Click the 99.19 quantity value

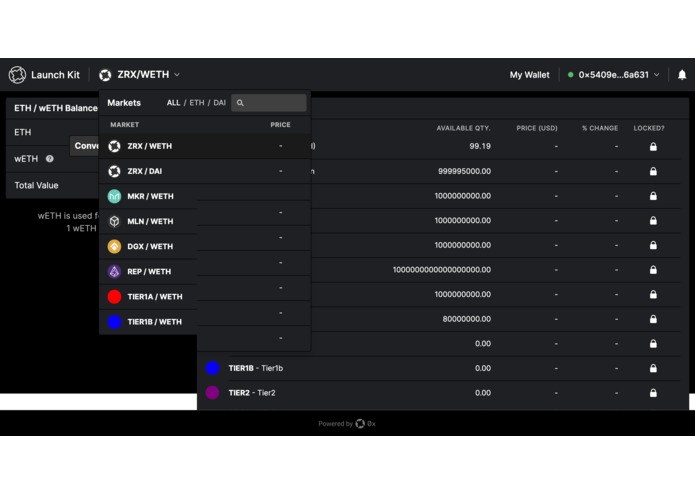click(x=480, y=146)
